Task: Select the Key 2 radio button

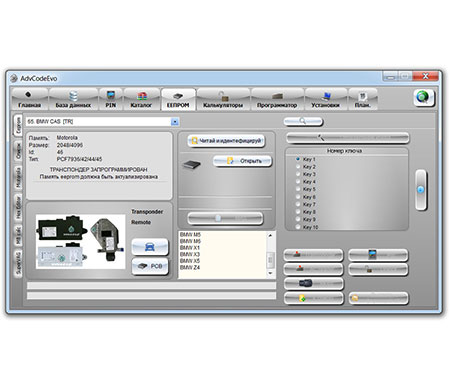Action: (298, 167)
